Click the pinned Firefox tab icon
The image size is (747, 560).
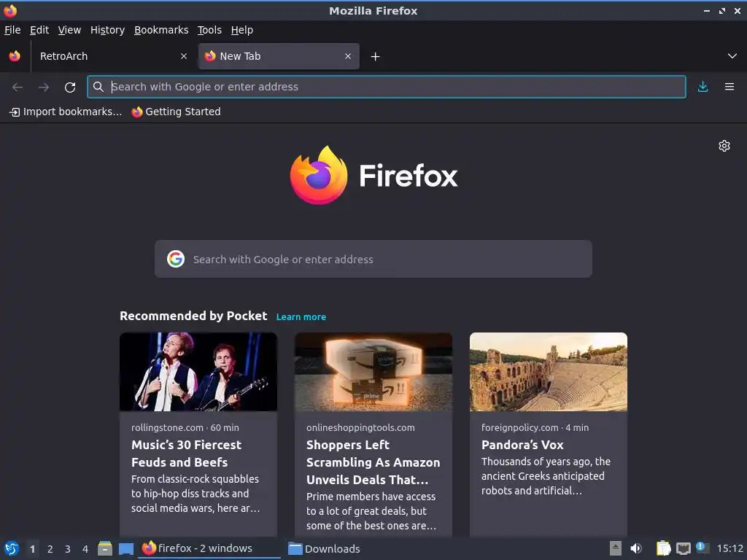click(15, 56)
